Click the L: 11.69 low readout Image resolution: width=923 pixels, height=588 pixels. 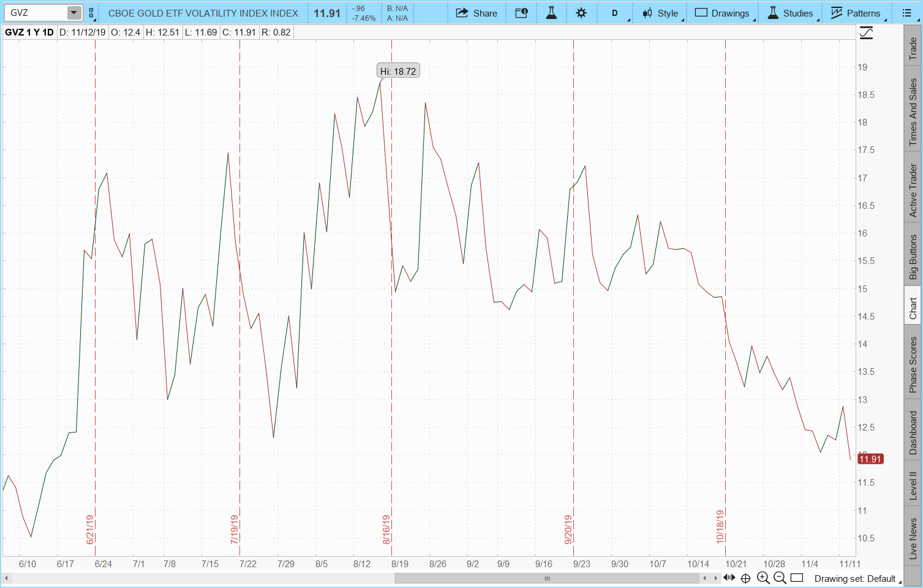click(201, 32)
